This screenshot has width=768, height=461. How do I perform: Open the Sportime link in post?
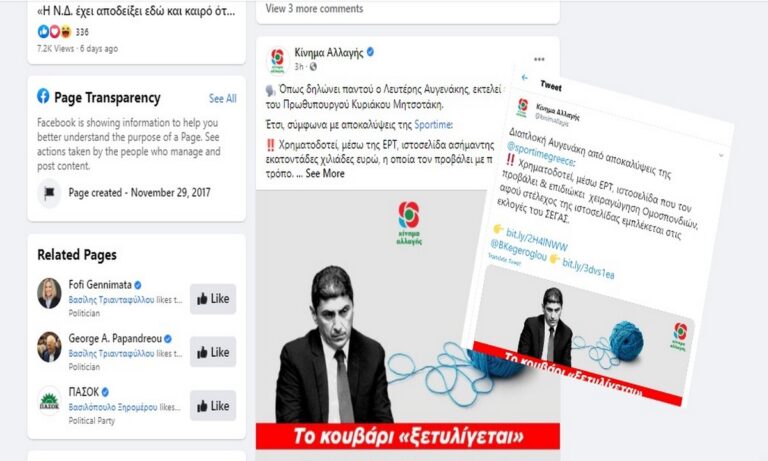tap(432, 124)
